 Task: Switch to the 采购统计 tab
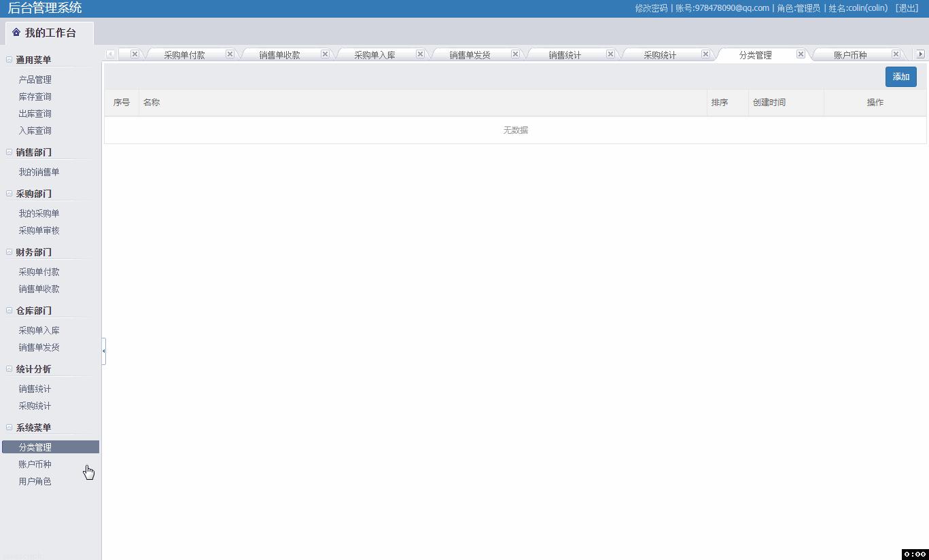[661, 54]
